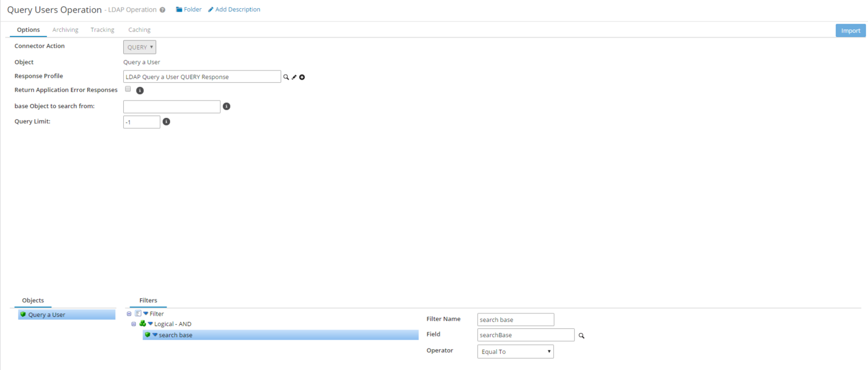Switch to the Archiving tab
Image resolution: width=868 pixels, height=370 pixels.
pyautogui.click(x=65, y=29)
